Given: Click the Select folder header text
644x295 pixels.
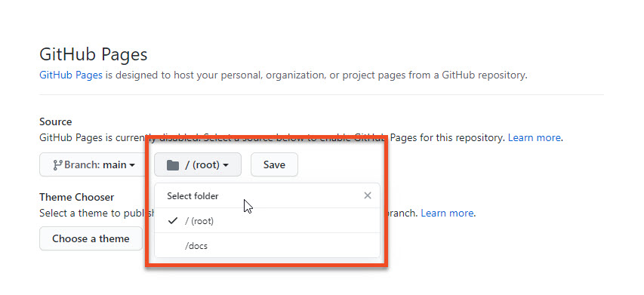Looking at the screenshot, I should tap(193, 196).
